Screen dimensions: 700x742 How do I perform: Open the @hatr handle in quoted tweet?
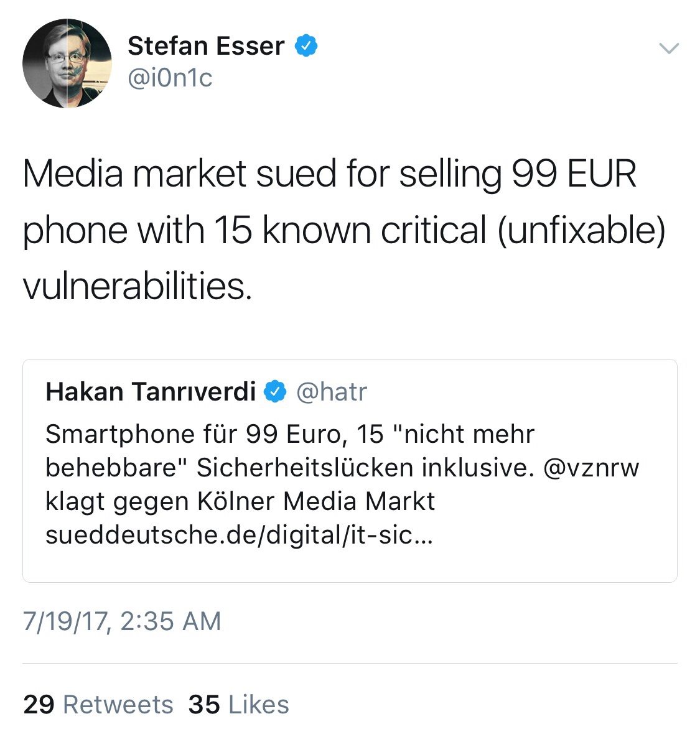click(331, 392)
